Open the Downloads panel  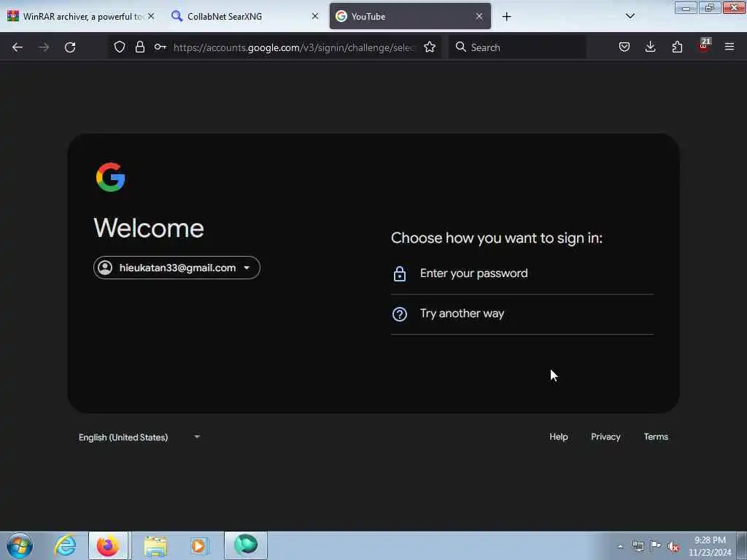point(650,47)
